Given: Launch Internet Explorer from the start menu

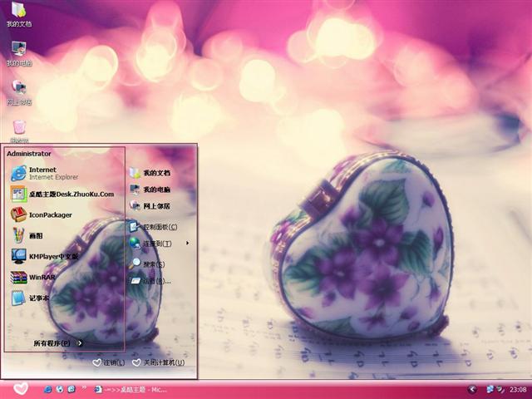Looking at the screenshot, I should coord(44,173).
